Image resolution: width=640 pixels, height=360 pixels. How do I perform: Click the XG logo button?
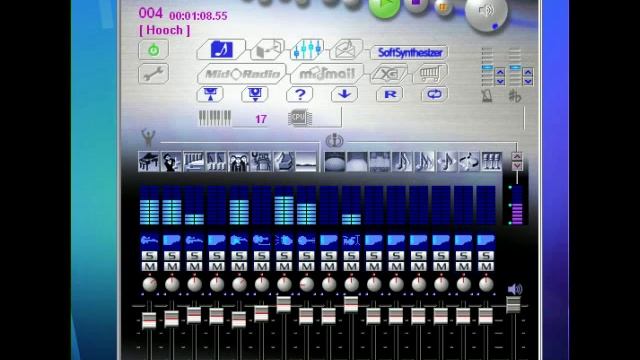click(x=389, y=74)
